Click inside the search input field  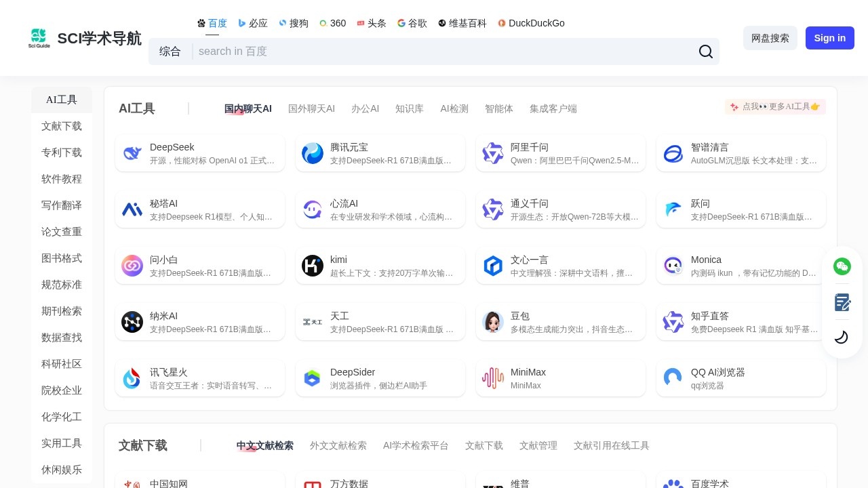point(434,52)
